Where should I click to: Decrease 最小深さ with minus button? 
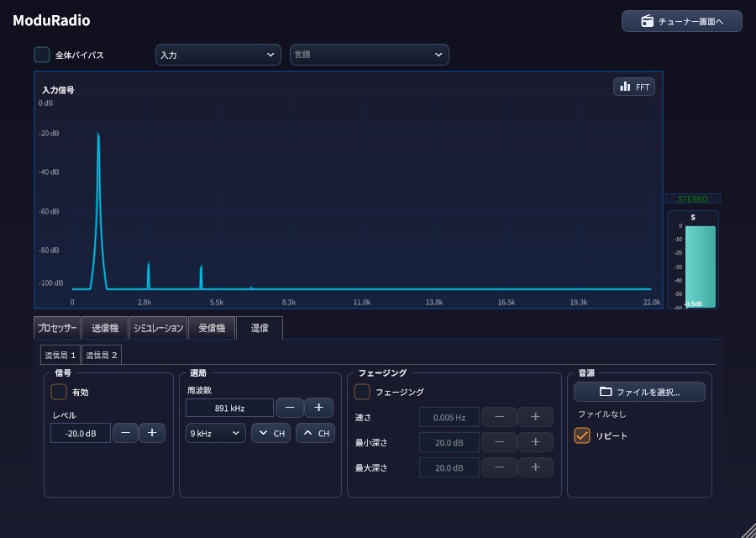[x=500, y=442]
